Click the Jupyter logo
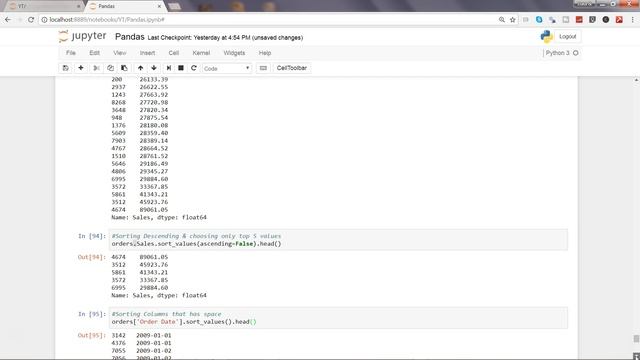The width and height of the screenshot is (640, 360). (x=82, y=36)
